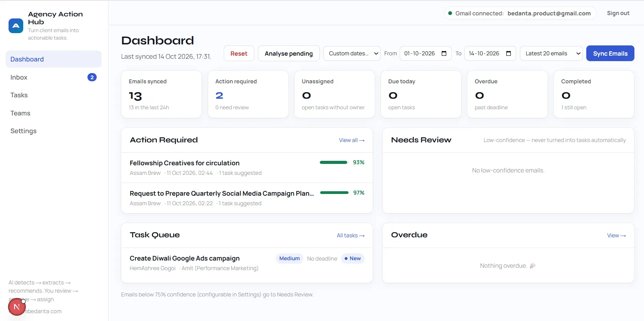Click View link in Overdue panel

click(x=616, y=235)
